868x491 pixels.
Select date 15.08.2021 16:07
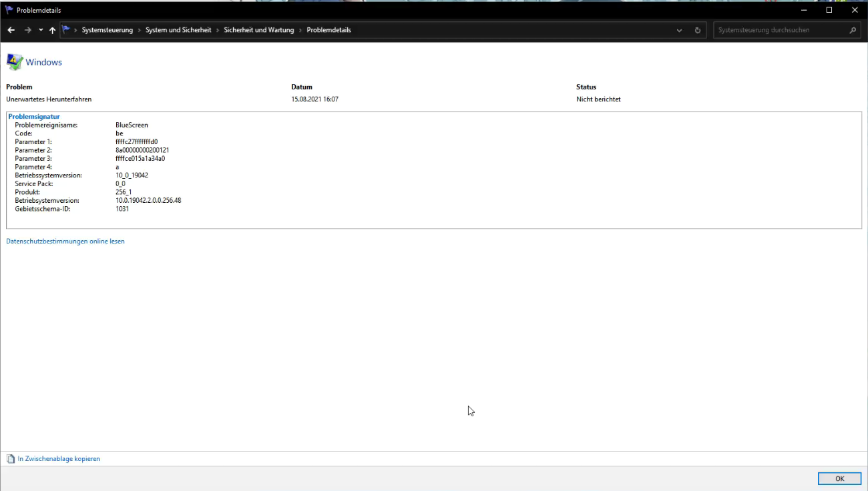tap(314, 99)
